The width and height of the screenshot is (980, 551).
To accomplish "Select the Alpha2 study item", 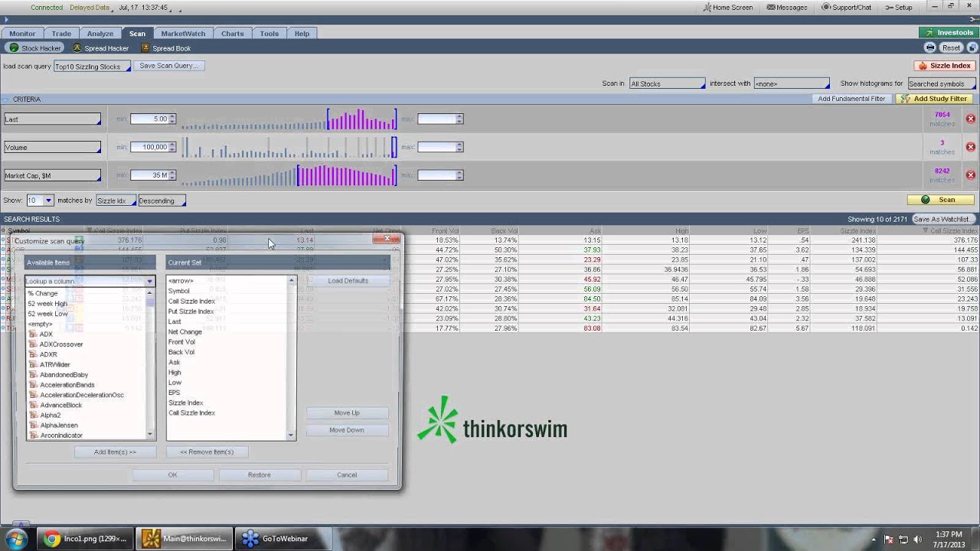I will [50, 415].
